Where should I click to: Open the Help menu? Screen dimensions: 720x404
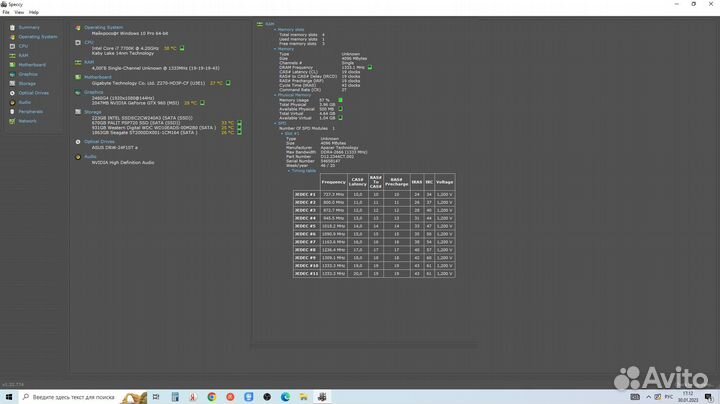pos(34,12)
